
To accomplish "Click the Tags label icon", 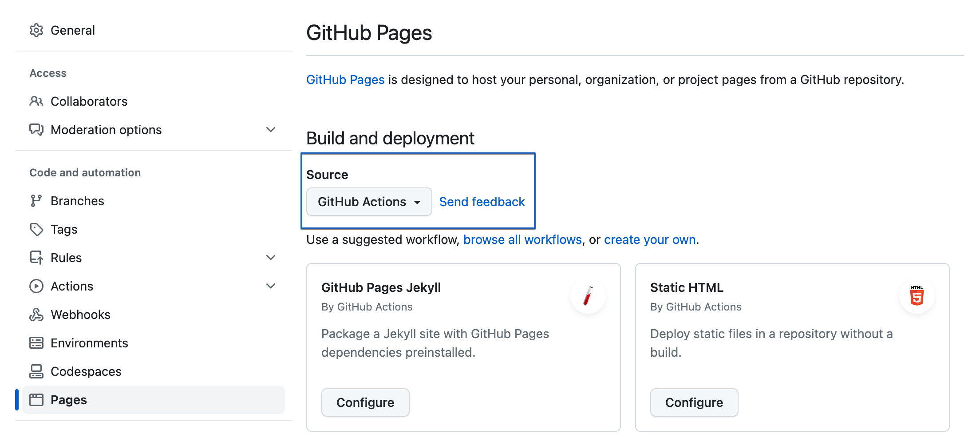I will 36,229.
